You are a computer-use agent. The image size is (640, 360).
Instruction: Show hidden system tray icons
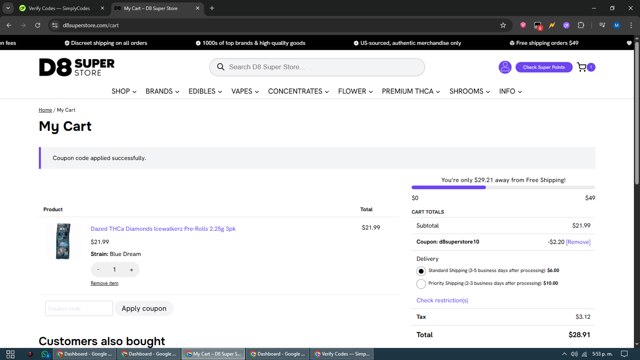pyautogui.click(x=564, y=354)
